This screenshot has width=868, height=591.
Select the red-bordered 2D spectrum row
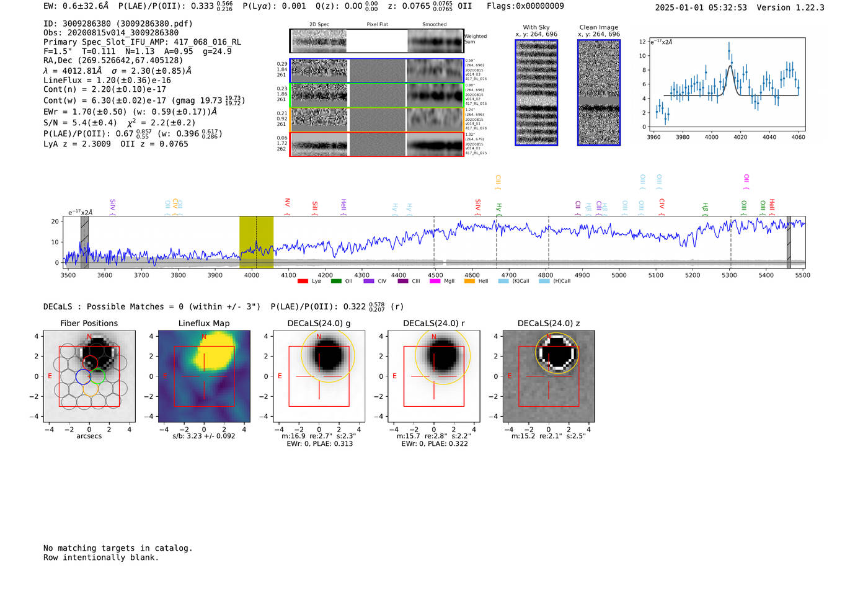[376, 144]
